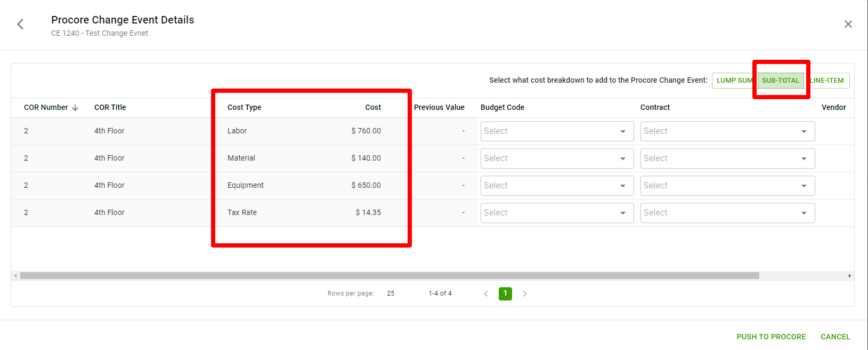Select Line-Item cost breakdown
This screenshot has height=350, width=868.
click(828, 81)
